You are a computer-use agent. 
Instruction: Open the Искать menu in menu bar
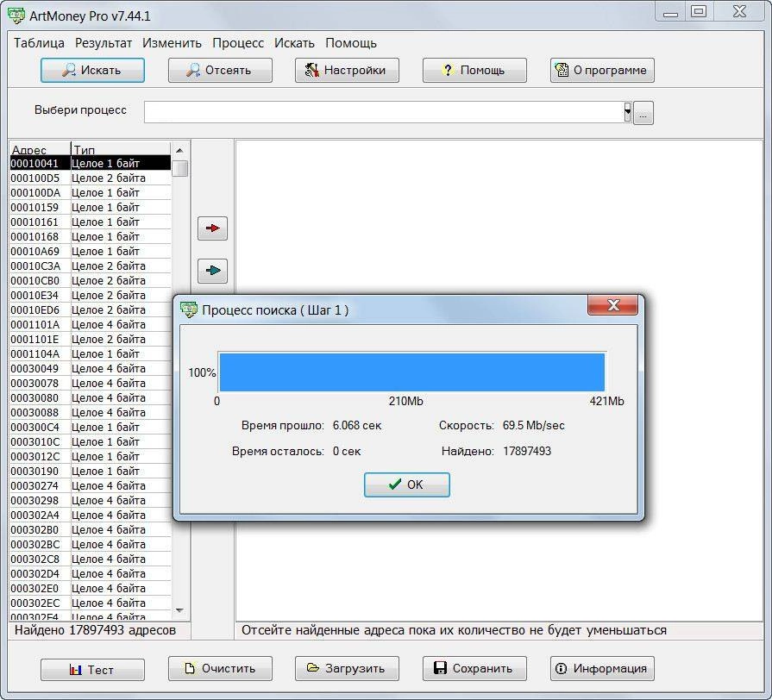pyautogui.click(x=294, y=43)
